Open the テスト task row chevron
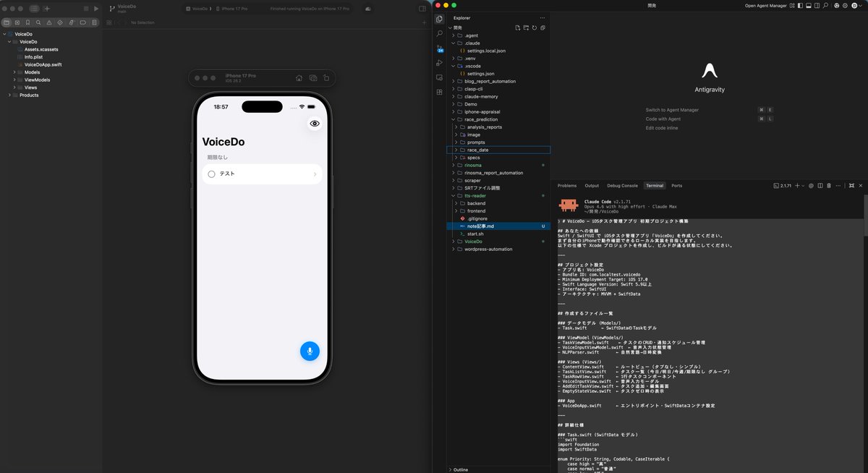 [x=315, y=174]
